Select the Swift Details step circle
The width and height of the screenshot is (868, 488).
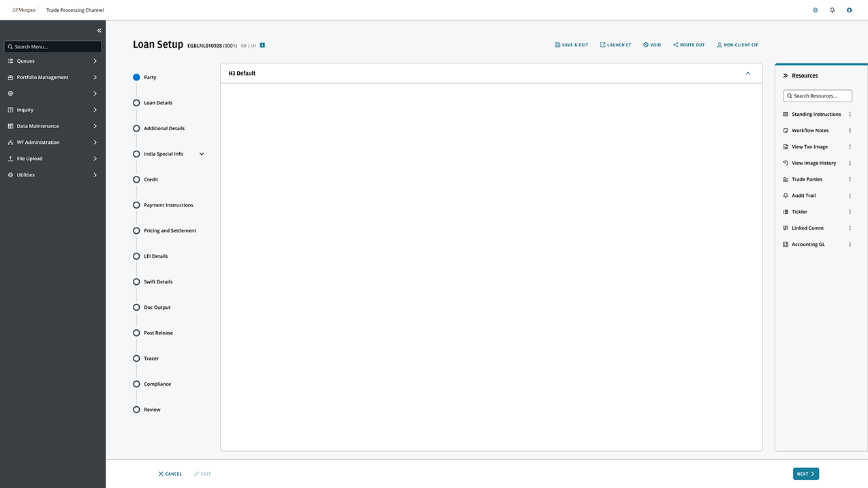(x=136, y=282)
